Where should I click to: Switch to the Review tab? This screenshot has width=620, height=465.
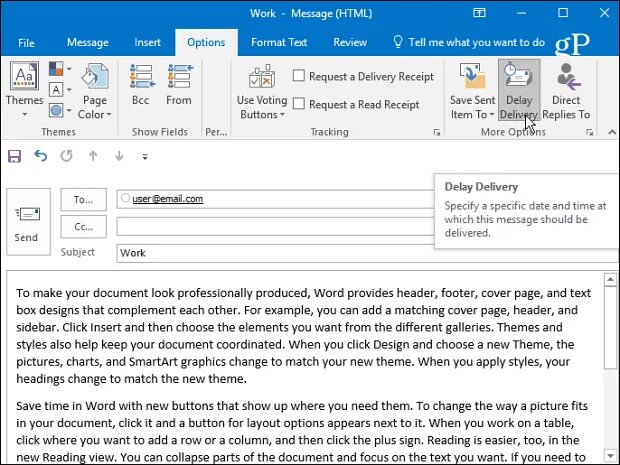pos(350,42)
